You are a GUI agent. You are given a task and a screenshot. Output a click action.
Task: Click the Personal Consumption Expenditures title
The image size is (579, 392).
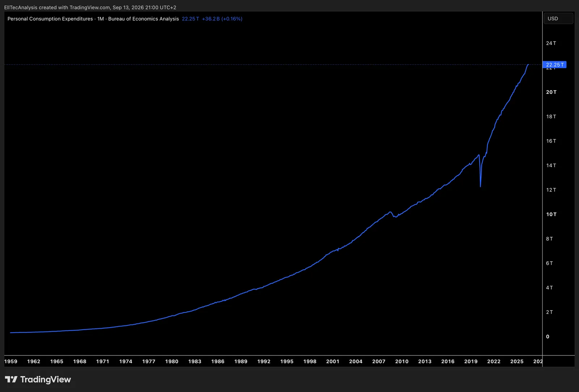(50, 19)
